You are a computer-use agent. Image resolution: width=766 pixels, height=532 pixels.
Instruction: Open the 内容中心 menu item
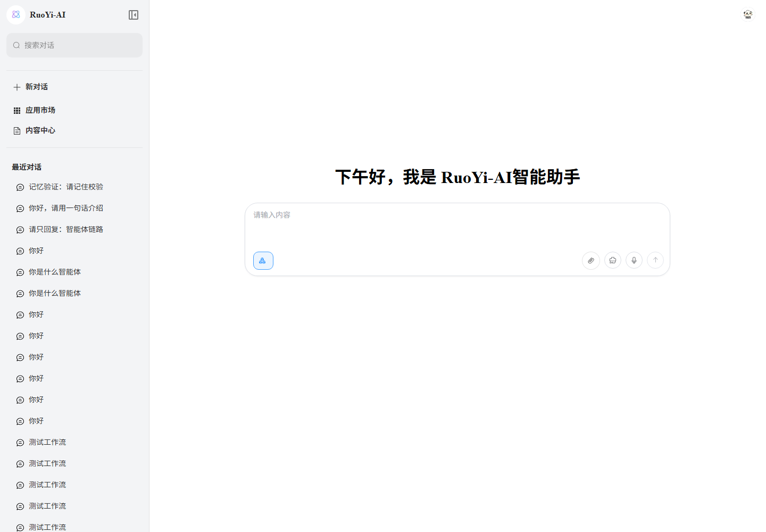point(74,130)
